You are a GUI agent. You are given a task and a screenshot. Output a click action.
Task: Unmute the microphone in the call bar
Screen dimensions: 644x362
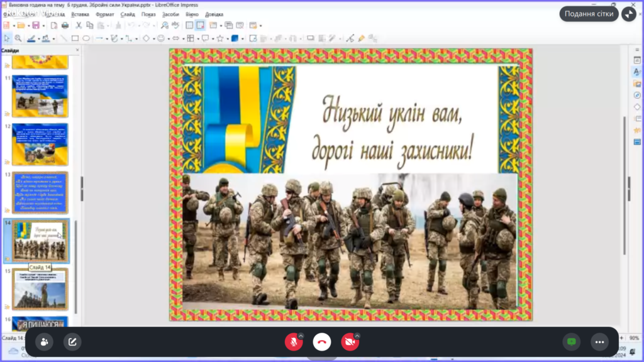click(x=293, y=342)
